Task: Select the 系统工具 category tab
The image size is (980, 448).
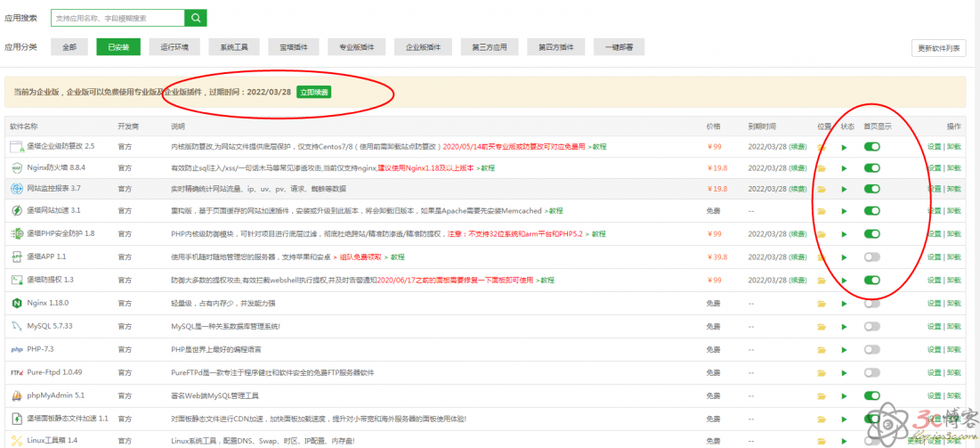Action: click(234, 47)
